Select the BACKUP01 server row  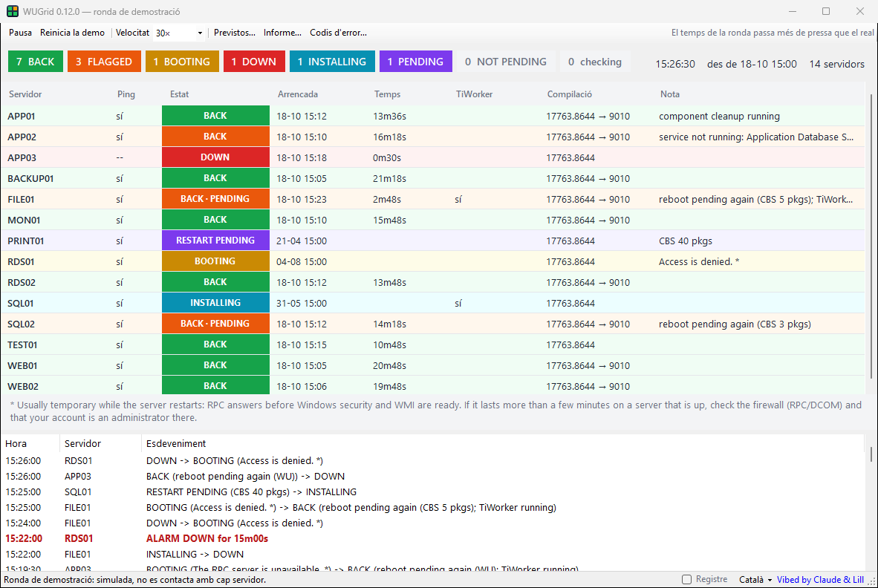click(433, 178)
